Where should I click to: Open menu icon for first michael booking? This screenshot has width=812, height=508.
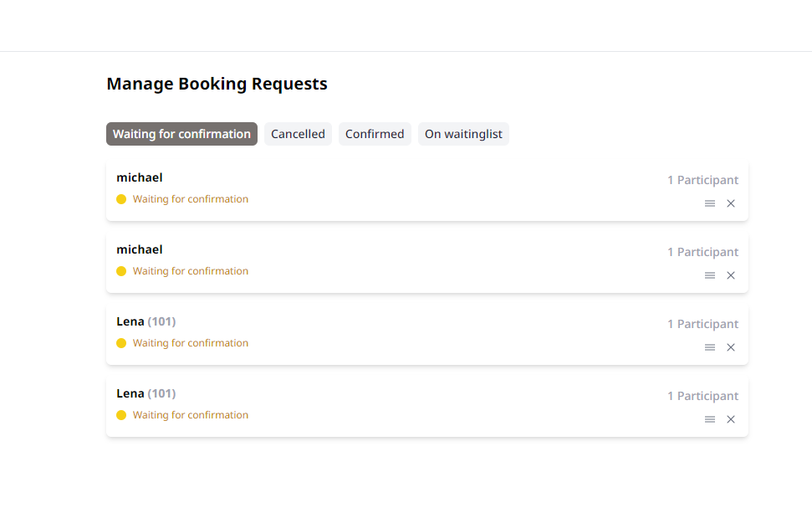pos(710,203)
